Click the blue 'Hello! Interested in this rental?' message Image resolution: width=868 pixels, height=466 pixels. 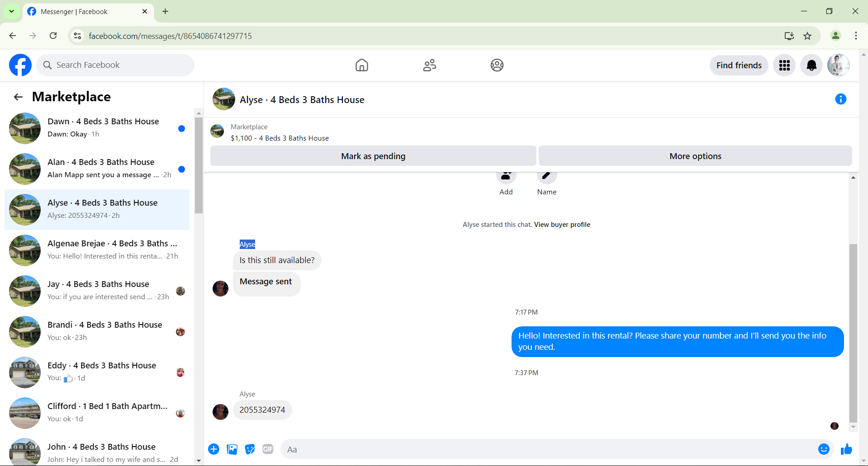point(678,341)
